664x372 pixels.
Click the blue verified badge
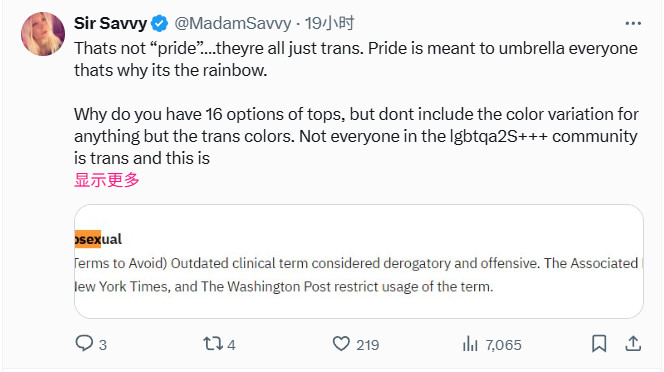tap(160, 23)
